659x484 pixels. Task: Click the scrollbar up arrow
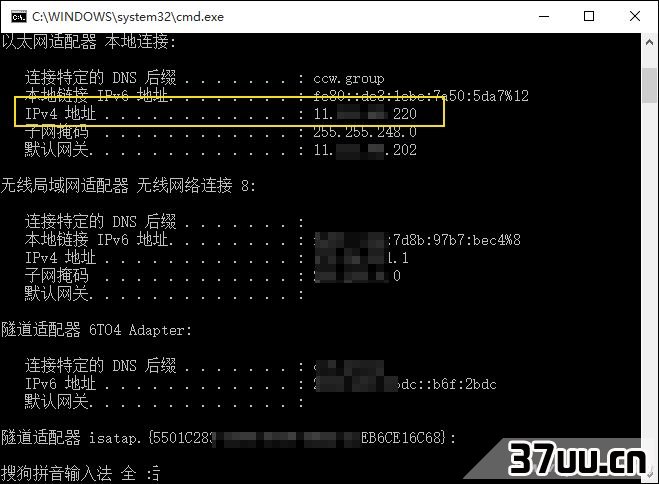pos(649,42)
